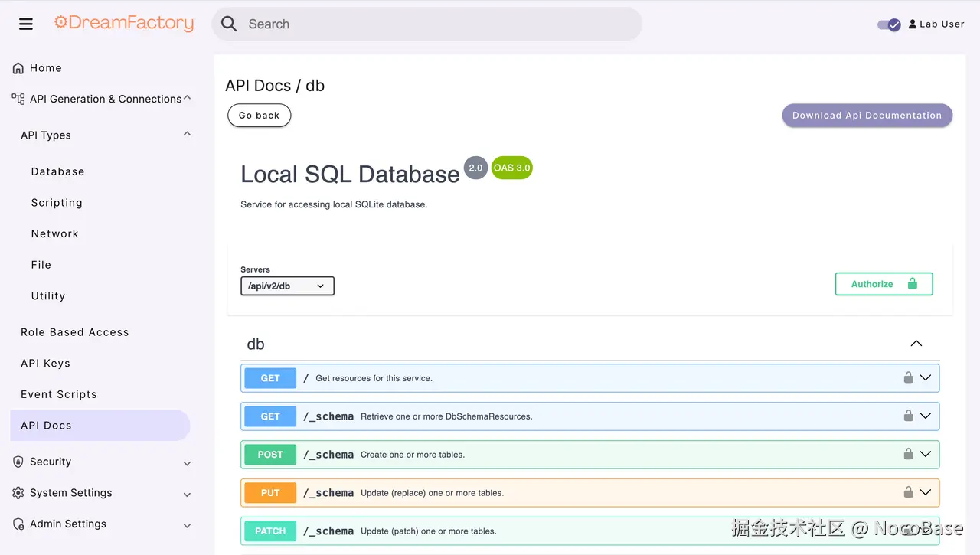Click the Local SQL Database heading
The image size is (980, 555).
[x=350, y=175]
